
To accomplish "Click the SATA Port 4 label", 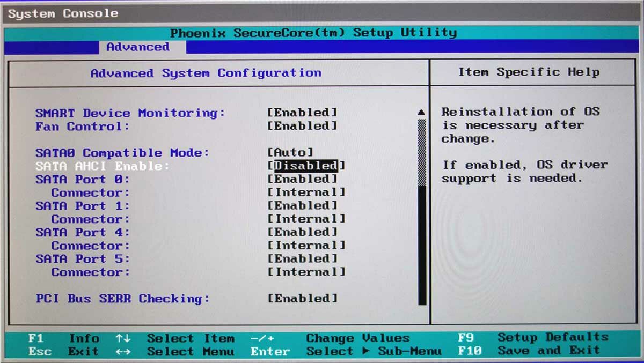I will click(83, 232).
